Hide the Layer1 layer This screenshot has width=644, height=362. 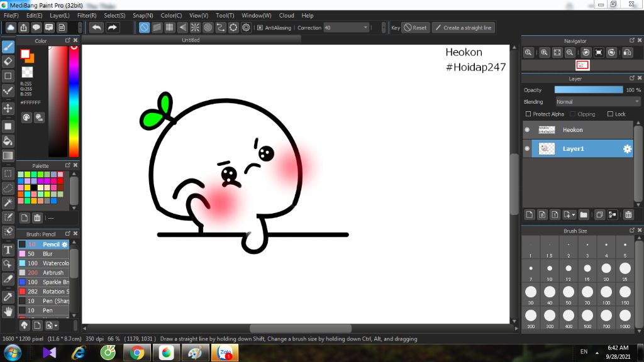pyautogui.click(x=528, y=148)
